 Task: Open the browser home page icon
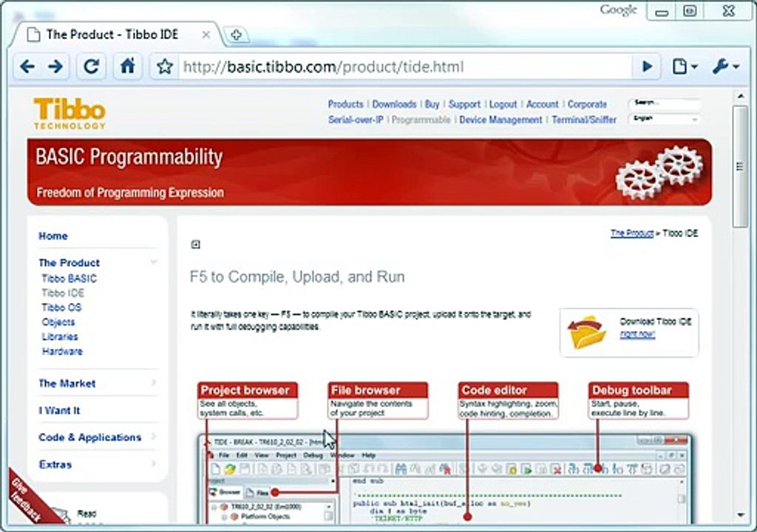128,66
